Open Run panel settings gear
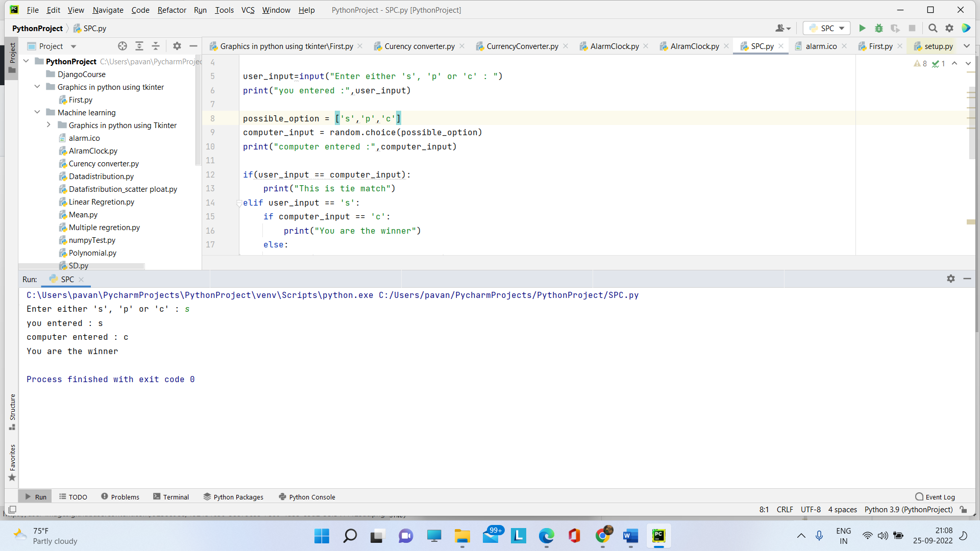Screen dimensions: 980x551 pos(951,279)
